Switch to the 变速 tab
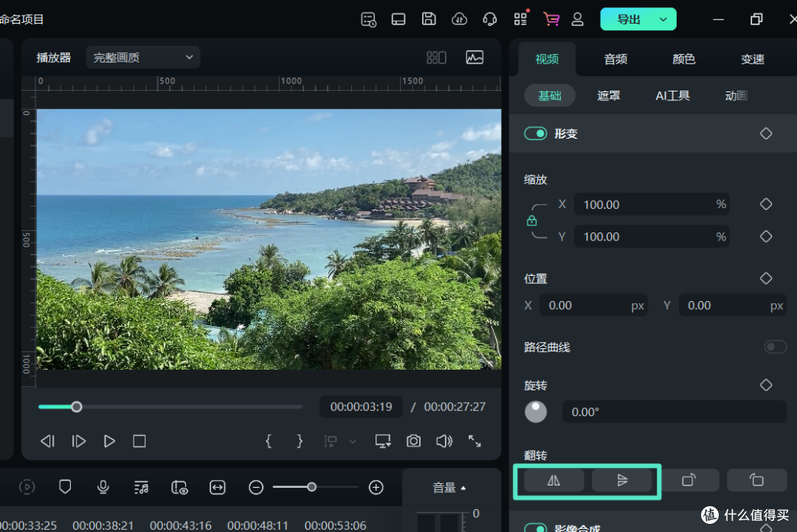 (x=752, y=59)
